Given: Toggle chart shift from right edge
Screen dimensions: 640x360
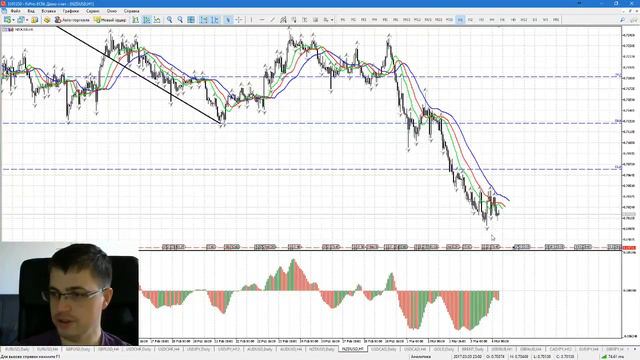Looking at the screenshot, I should click(x=215, y=20).
